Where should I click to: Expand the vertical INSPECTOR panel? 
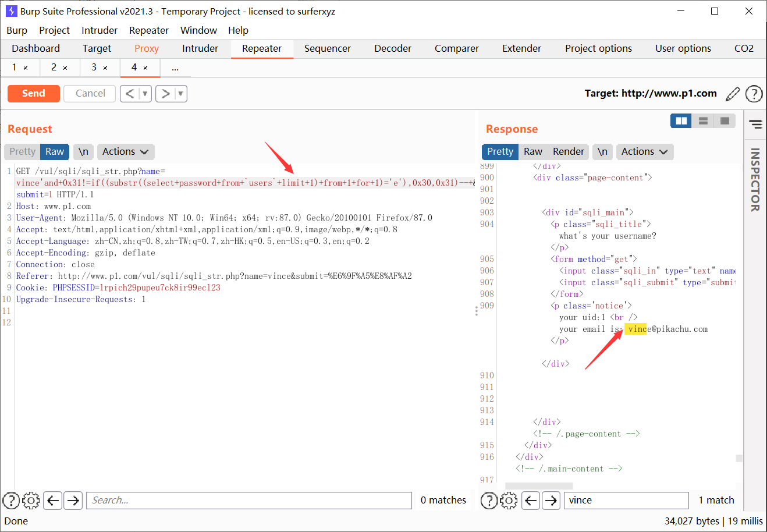click(x=755, y=179)
